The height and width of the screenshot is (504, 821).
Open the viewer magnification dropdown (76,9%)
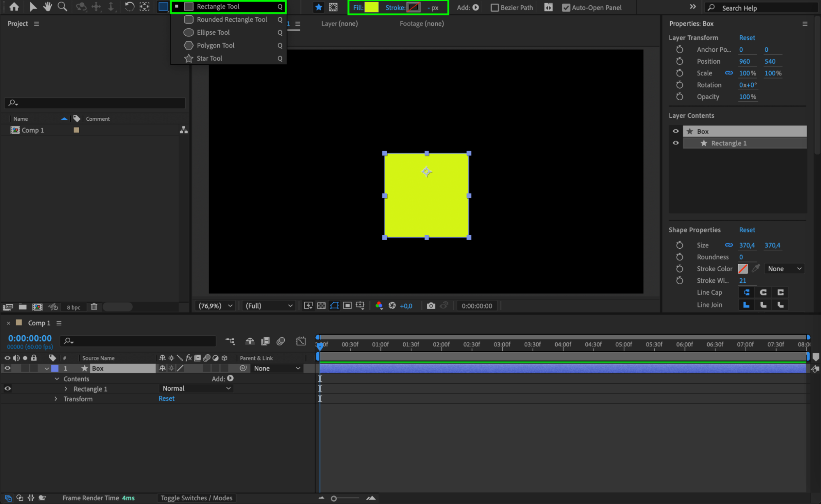click(215, 306)
